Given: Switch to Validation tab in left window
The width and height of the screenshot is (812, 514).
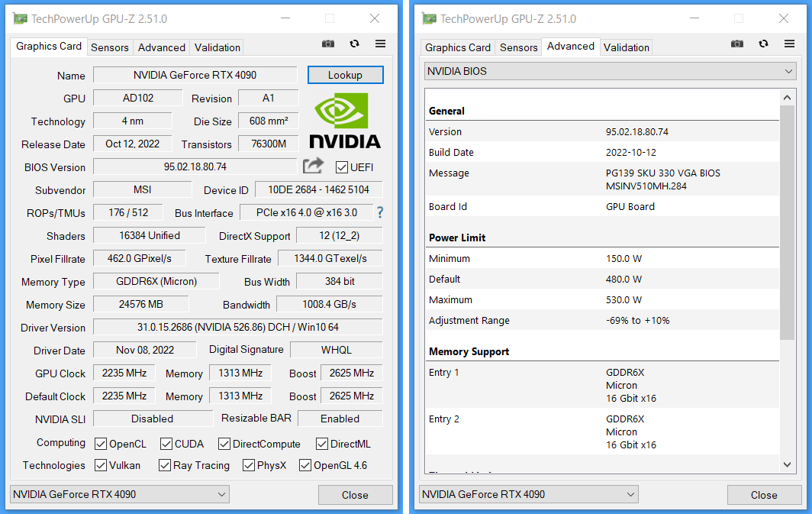Looking at the screenshot, I should pos(217,47).
